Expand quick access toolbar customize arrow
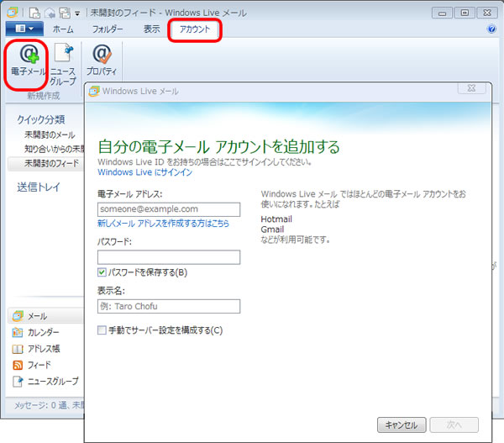 [x=77, y=13]
